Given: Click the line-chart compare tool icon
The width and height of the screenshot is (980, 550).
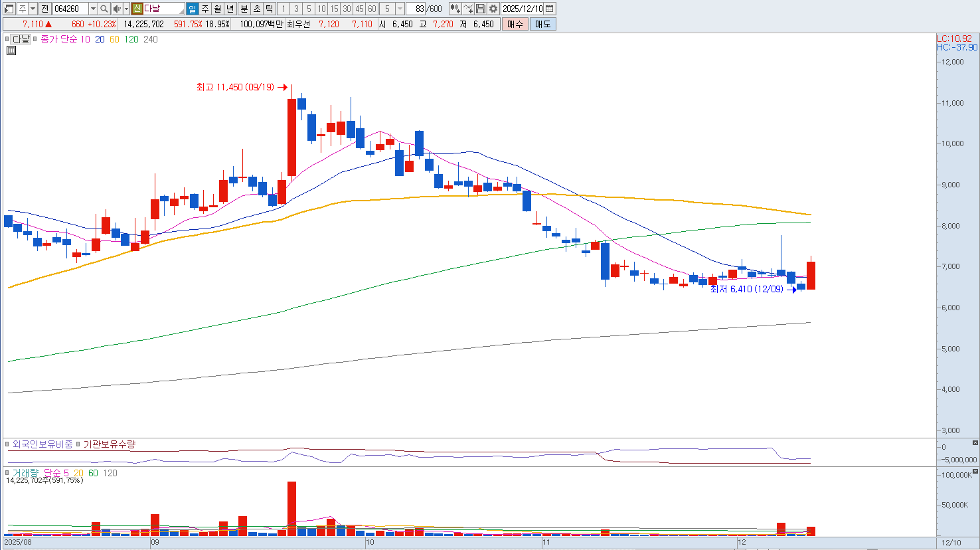Looking at the screenshot, I should coord(468,9).
